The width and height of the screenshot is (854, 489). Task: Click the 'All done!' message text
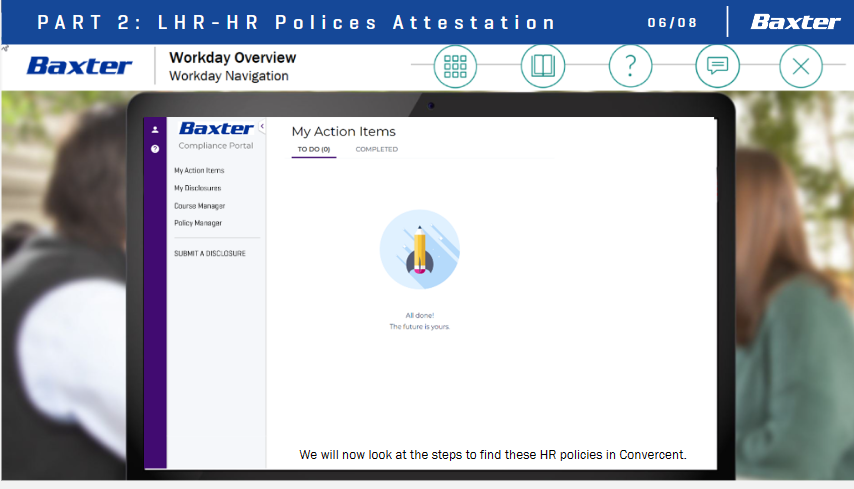click(x=419, y=315)
